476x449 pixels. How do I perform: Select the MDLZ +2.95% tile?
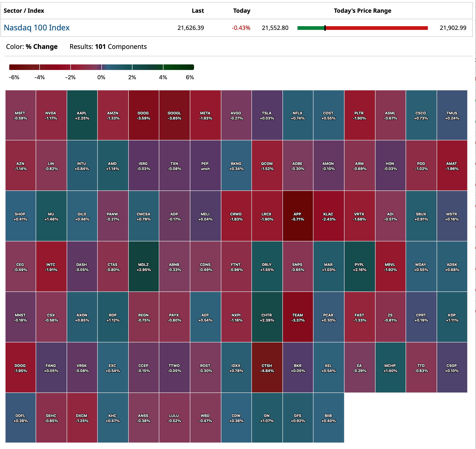click(143, 267)
